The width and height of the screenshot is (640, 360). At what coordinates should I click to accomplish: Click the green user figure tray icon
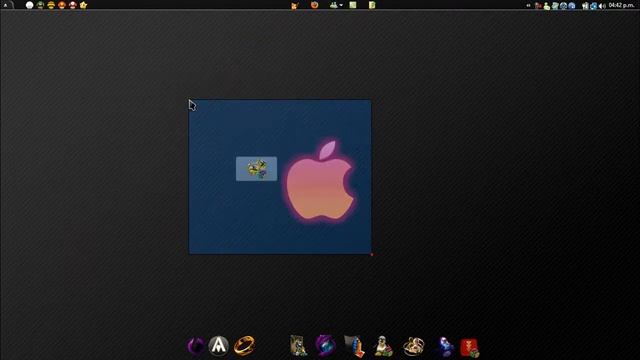[547, 6]
